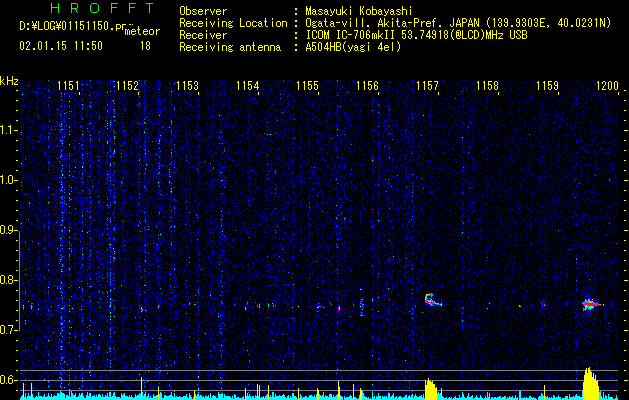Click the yellow power peak below 1157
The width and height of the screenshot is (629, 400).
[x=431, y=389]
